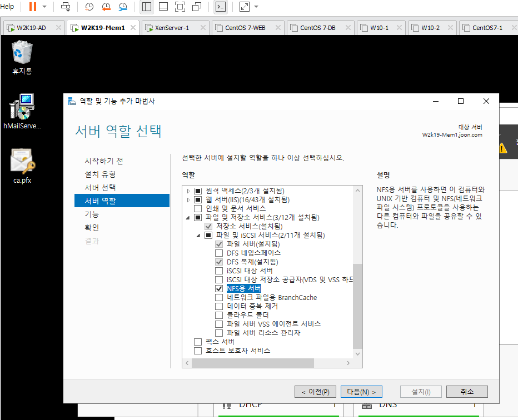Click the stretch guest display icon

click(245, 7)
